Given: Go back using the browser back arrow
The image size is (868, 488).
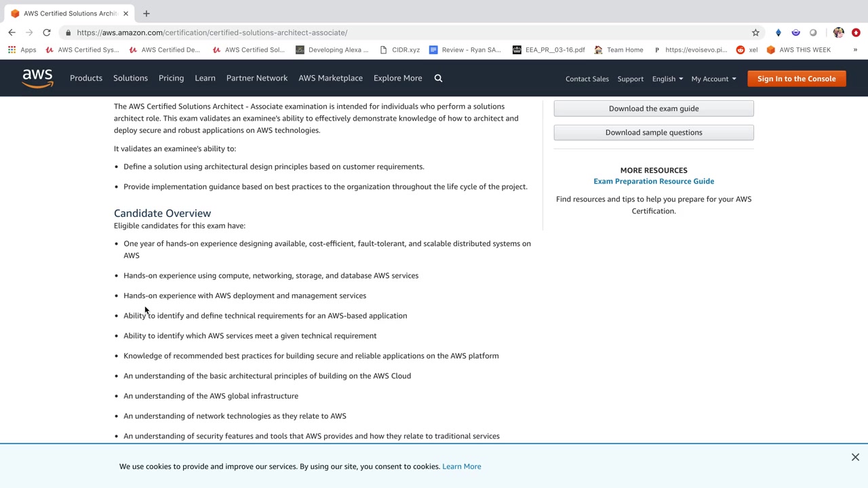Looking at the screenshot, I should pyautogui.click(x=12, y=33).
